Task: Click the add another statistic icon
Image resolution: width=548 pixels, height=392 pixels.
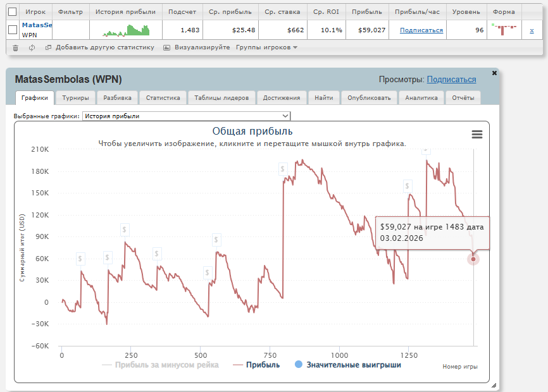Action: [48, 47]
